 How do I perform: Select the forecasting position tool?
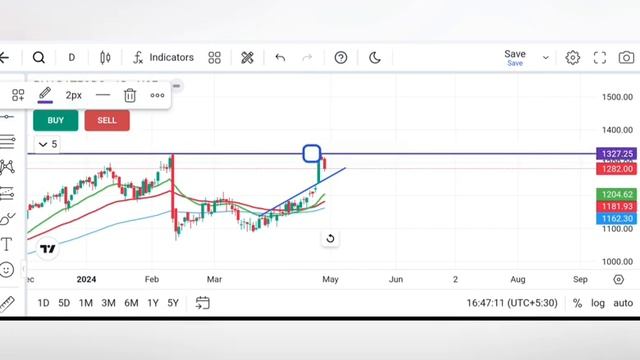click(7, 193)
